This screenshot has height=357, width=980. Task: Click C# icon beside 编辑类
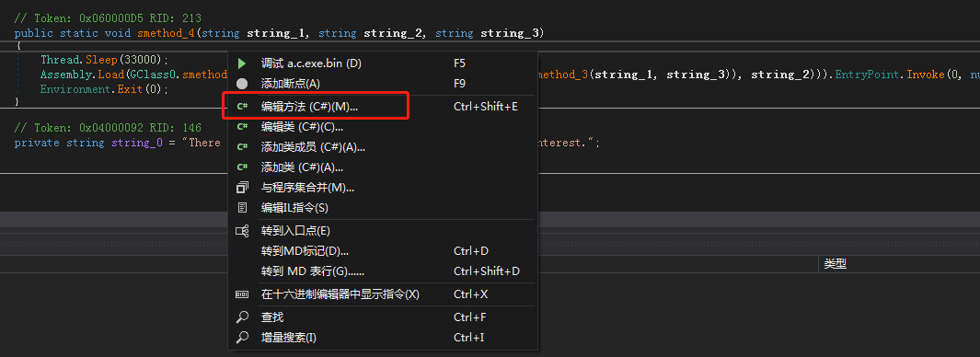[x=243, y=127]
